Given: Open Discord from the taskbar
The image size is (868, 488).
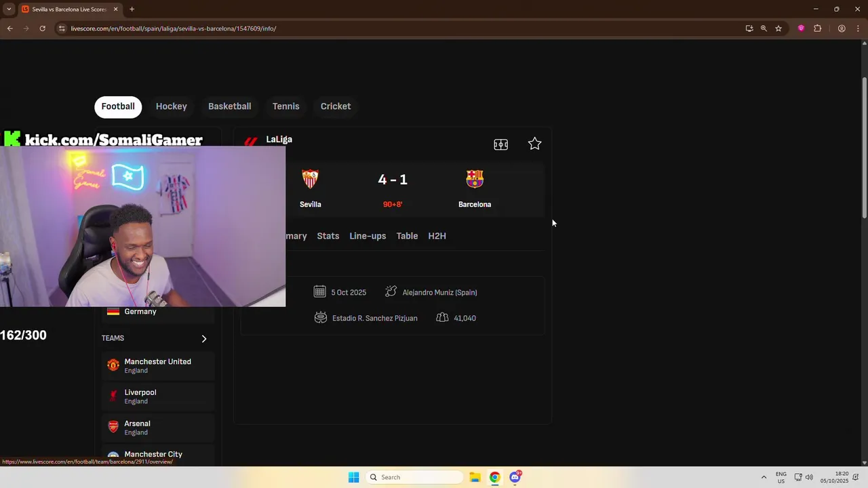Looking at the screenshot, I should (x=515, y=477).
